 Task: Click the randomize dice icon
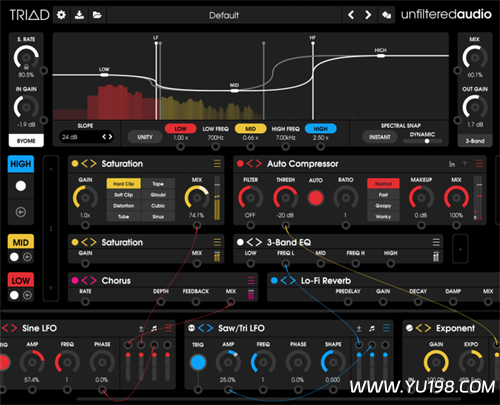[x=386, y=15]
